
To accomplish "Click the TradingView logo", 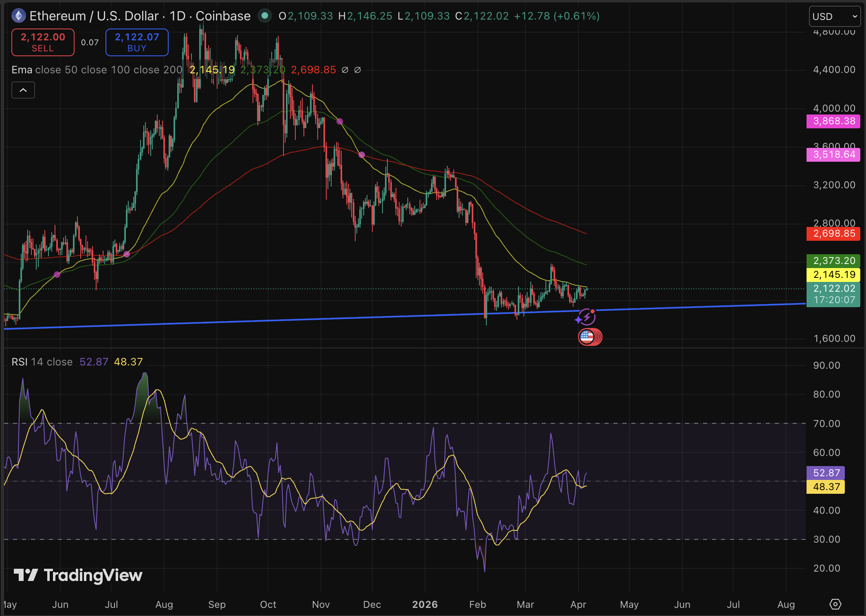I will coord(77,576).
